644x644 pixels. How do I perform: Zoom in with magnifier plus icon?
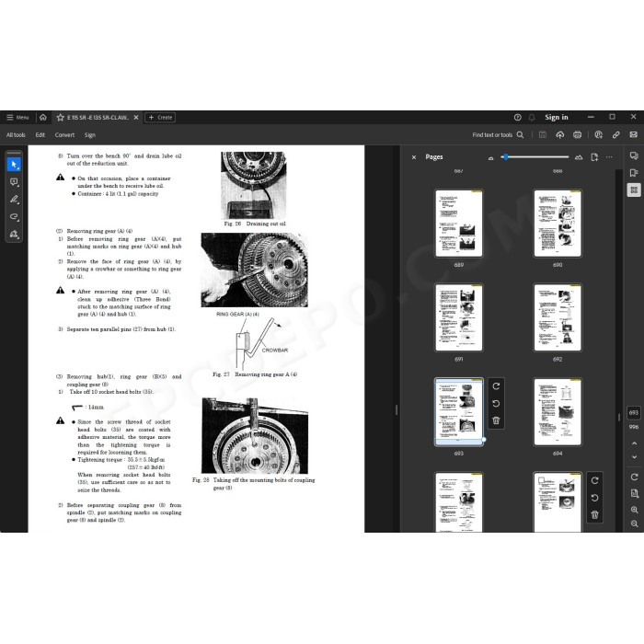pyautogui.click(x=634, y=510)
